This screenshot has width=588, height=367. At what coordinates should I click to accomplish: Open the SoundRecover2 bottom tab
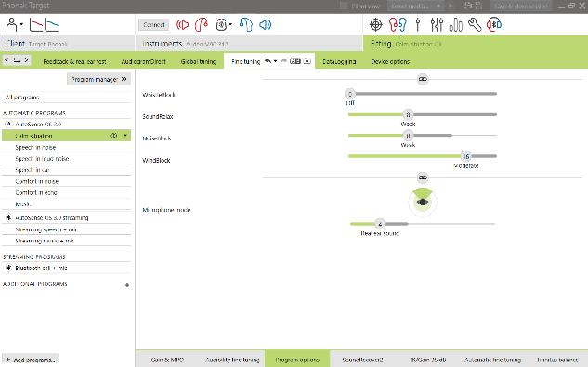362,360
